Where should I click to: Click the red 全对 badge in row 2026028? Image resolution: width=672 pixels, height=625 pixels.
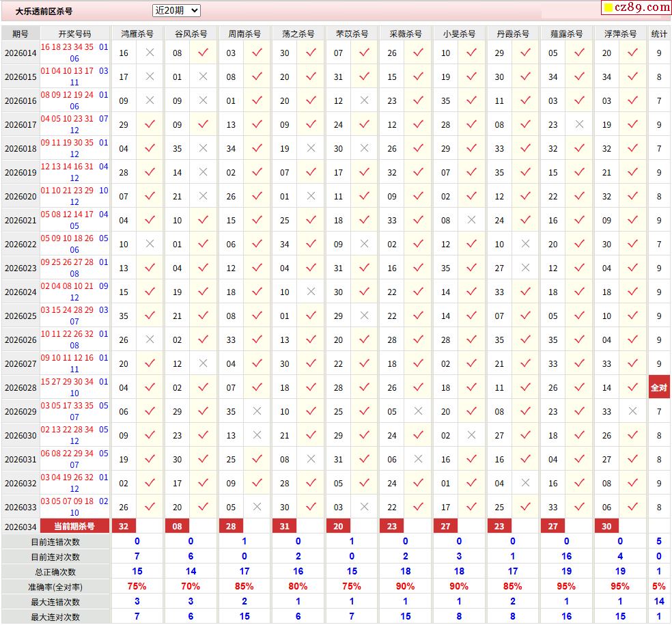(659, 387)
